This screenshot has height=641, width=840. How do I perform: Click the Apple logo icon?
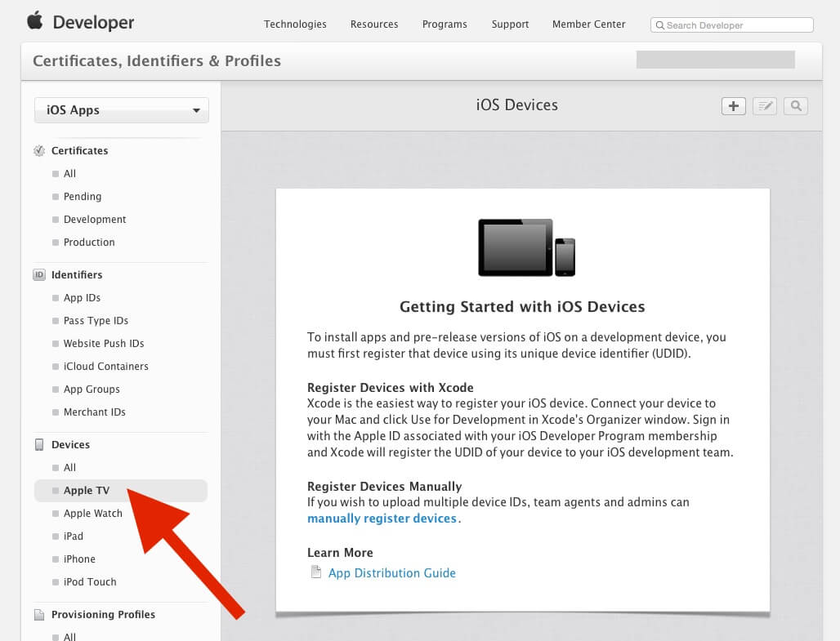tap(35, 21)
